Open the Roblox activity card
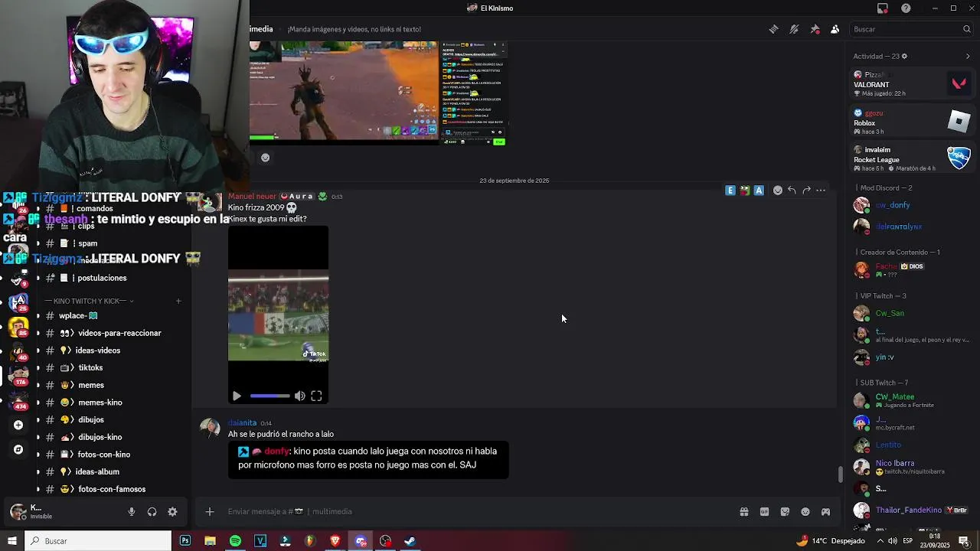Screen dimensions: 980x551 pos(912,122)
